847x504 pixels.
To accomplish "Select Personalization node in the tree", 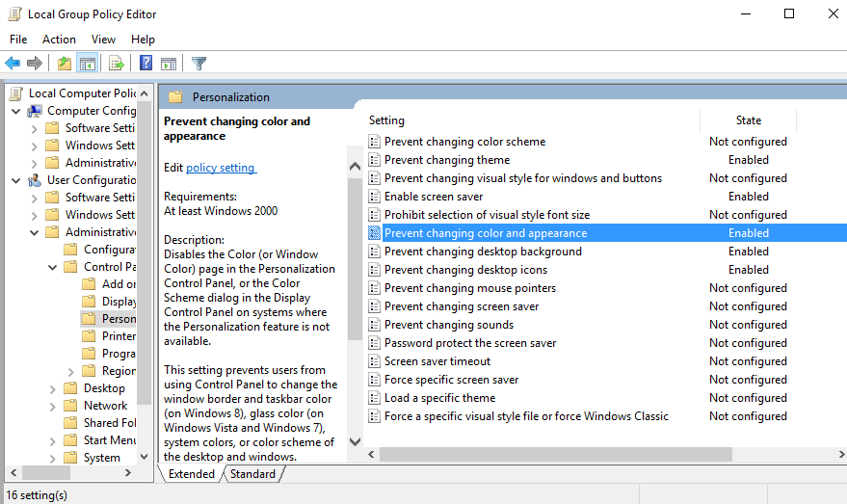I will point(119,319).
